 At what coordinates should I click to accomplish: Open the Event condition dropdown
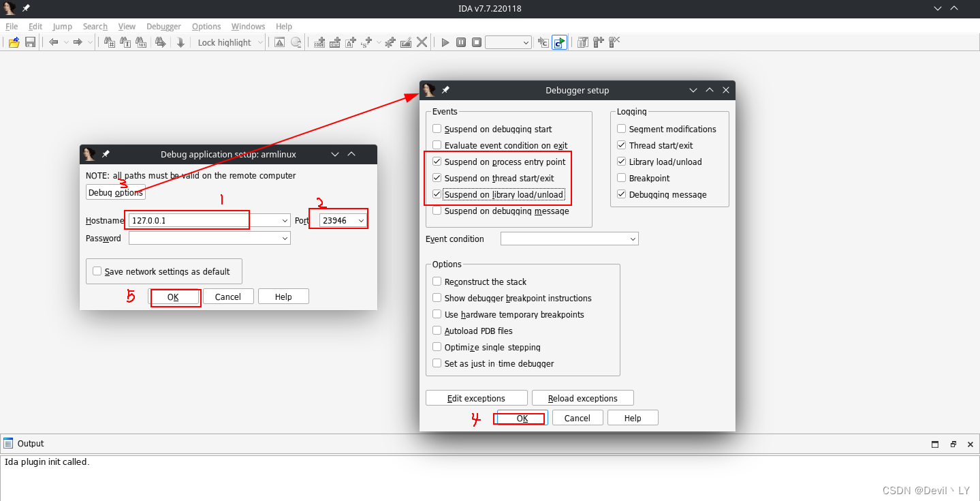(633, 239)
